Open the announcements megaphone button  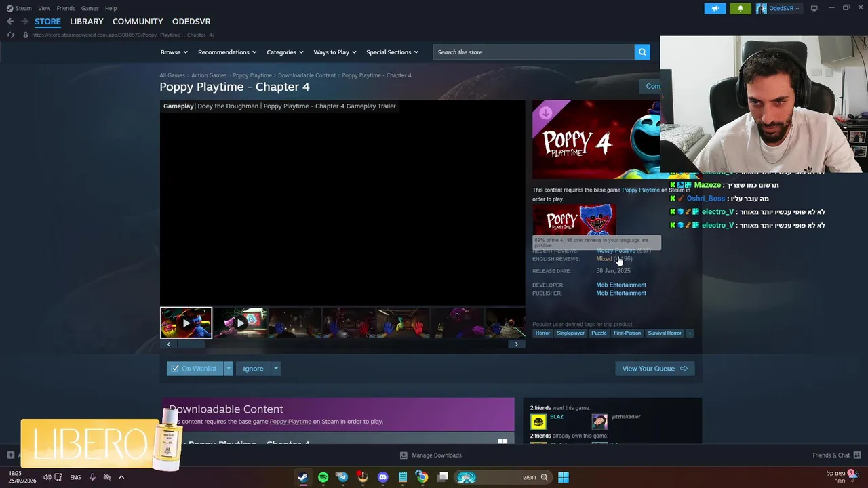[715, 8]
